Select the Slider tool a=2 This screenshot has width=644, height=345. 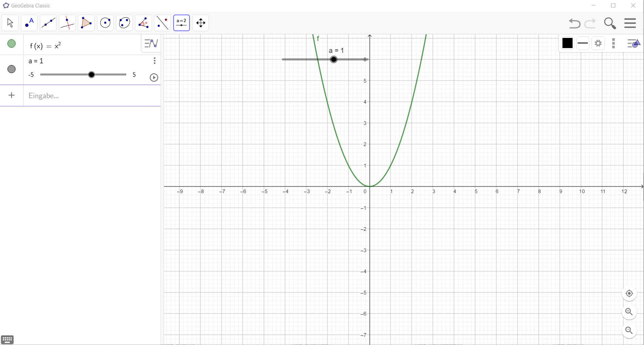point(182,23)
